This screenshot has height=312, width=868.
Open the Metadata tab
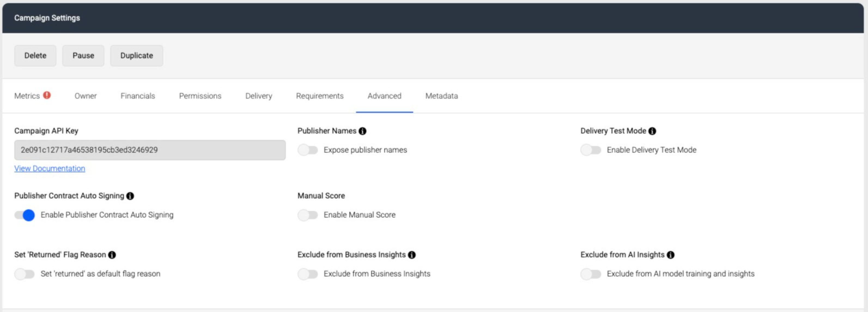(x=441, y=96)
